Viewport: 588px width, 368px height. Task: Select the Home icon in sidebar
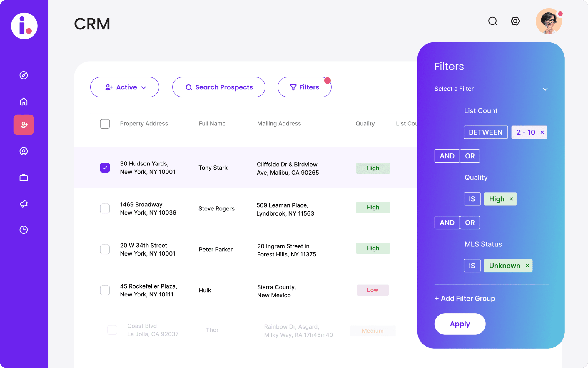tap(24, 101)
